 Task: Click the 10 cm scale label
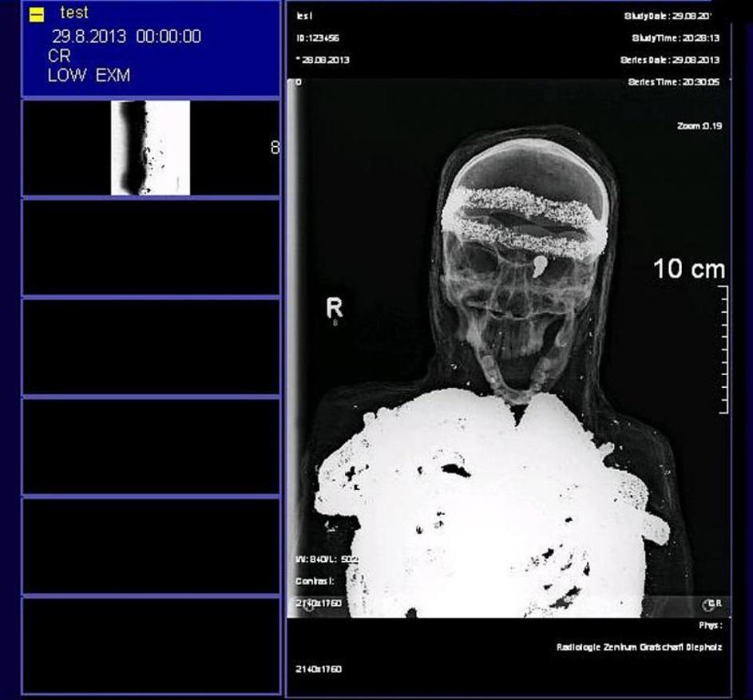[688, 269]
